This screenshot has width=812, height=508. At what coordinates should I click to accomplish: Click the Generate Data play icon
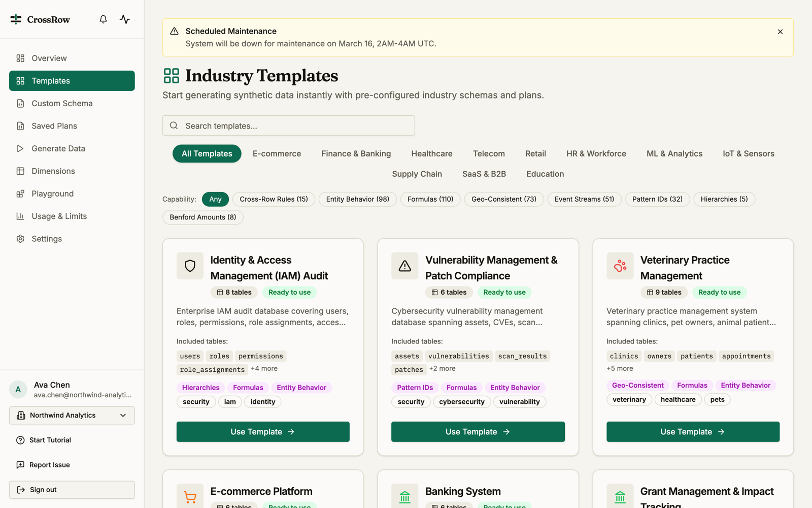point(20,149)
